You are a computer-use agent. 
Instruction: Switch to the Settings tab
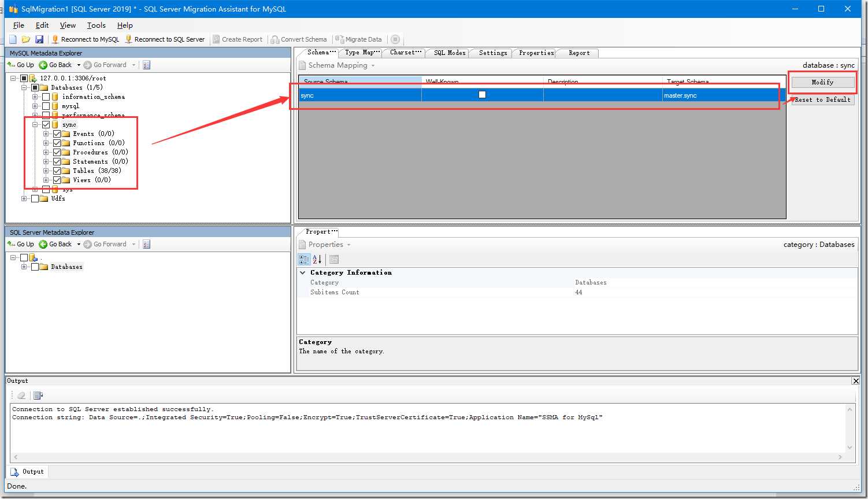(493, 53)
